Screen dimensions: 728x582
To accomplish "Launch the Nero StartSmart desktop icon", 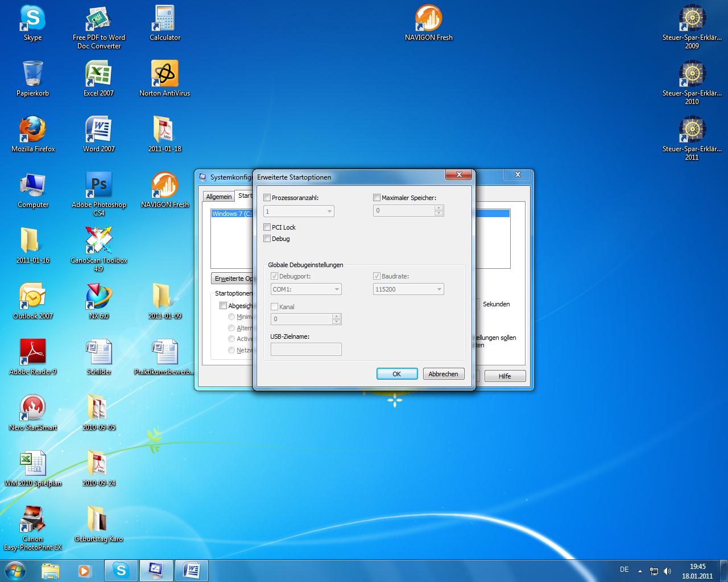I will (33, 413).
